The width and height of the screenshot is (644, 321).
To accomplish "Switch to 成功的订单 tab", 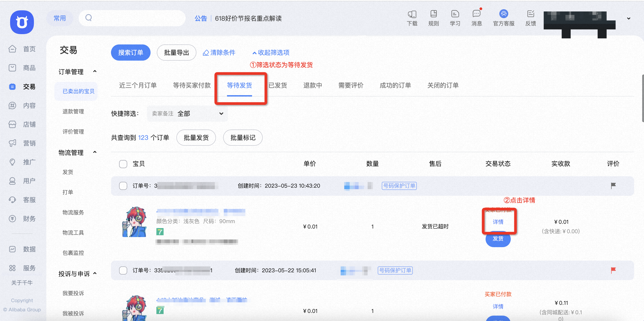I will (395, 85).
